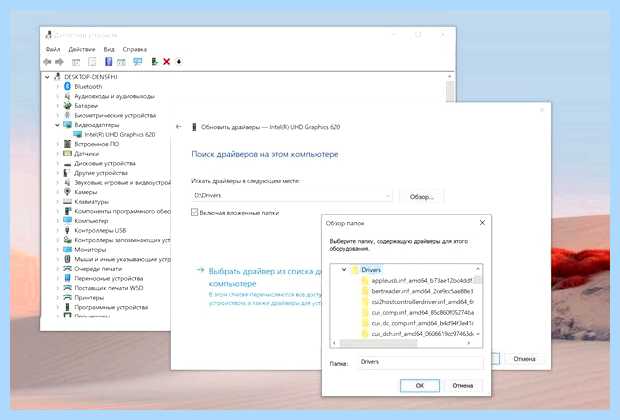Image resolution: width=620 pixels, height=420 pixels.
Task: Click the Back arrow in Device Manager toolbar
Action: click(x=47, y=62)
